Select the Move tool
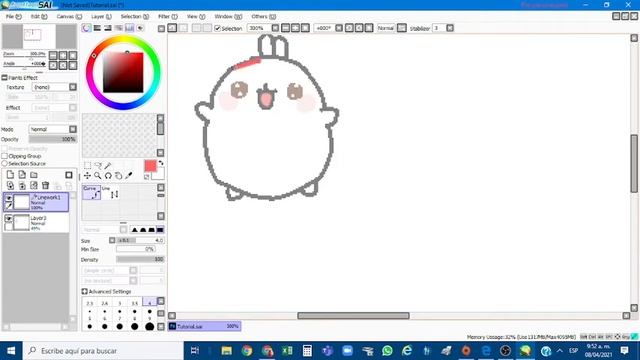Screen dimensions: 640x360 coord(87,176)
